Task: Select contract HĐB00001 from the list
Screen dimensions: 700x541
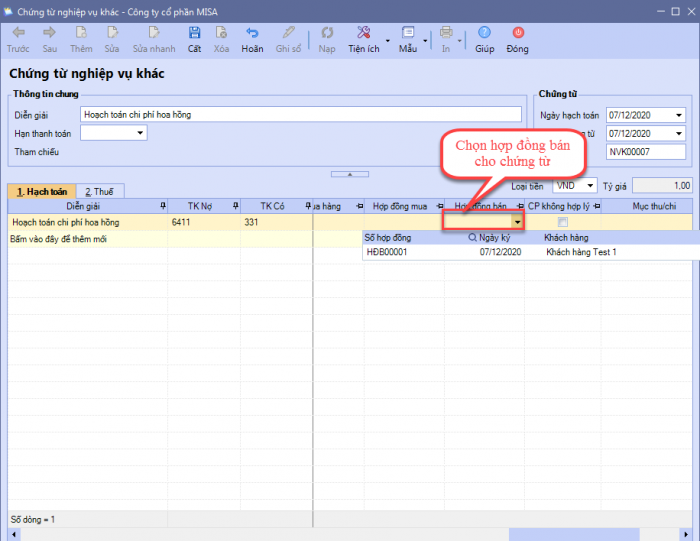Action: click(388, 253)
